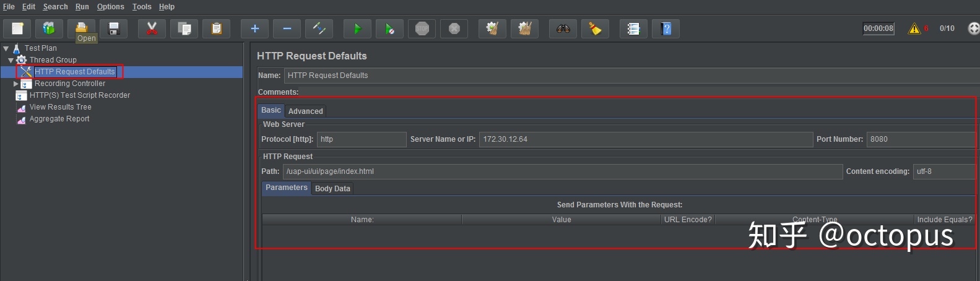Click the Include Equals? column header
980x281 pixels.
tap(945, 220)
